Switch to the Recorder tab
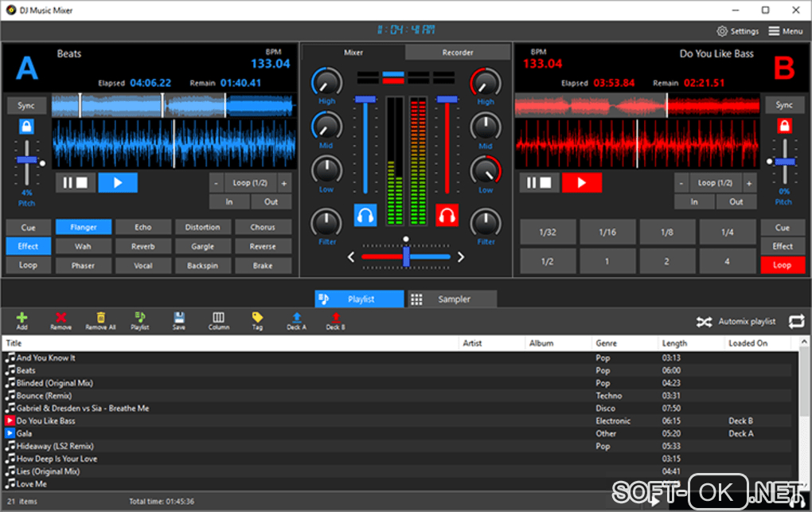The width and height of the screenshot is (812, 512). (457, 53)
